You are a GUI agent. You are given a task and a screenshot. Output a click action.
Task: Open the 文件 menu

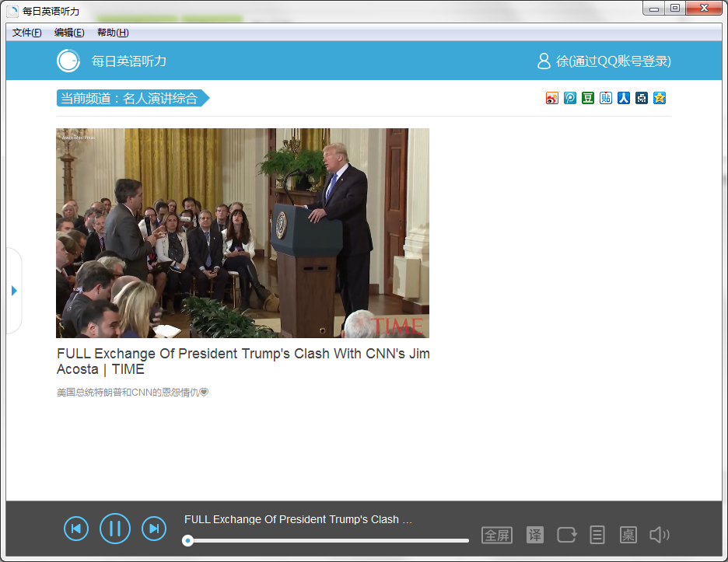pyautogui.click(x=27, y=33)
